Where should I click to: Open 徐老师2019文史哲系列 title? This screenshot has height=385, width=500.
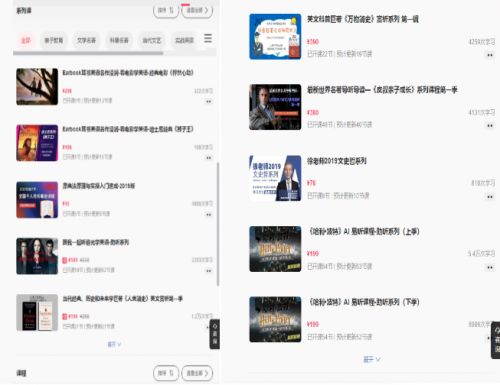(x=337, y=161)
